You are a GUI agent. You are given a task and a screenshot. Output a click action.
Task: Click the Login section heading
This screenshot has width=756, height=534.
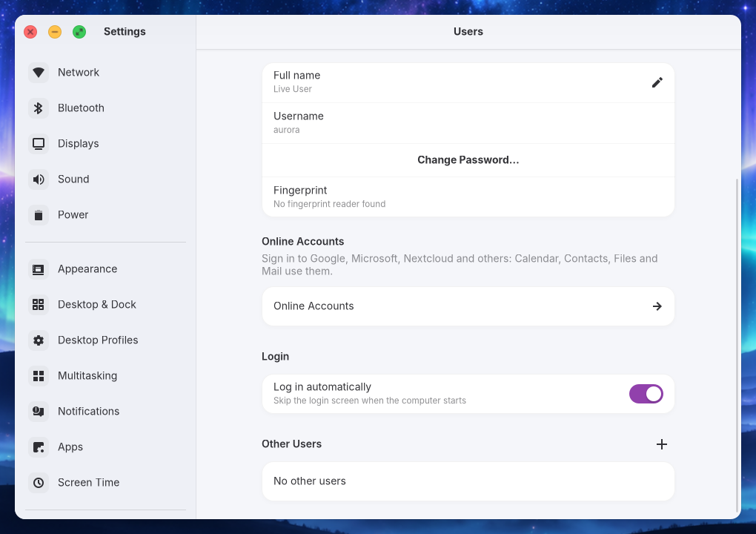coord(275,357)
